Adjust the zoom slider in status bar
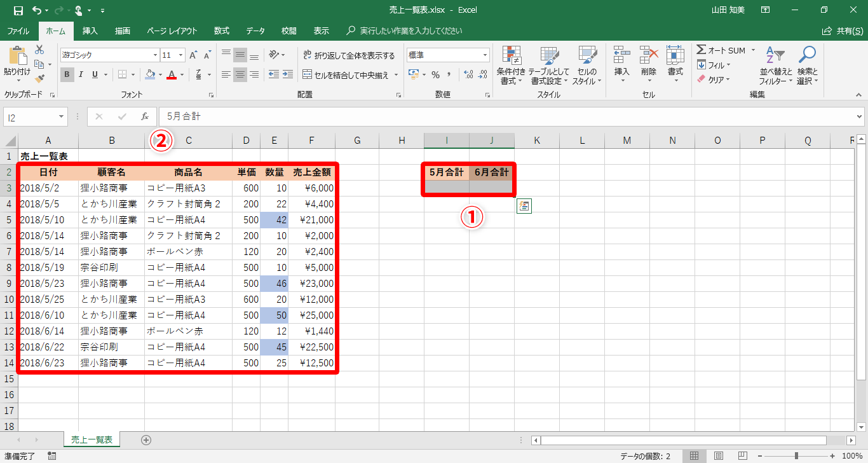The height and width of the screenshot is (463, 868). click(796, 455)
